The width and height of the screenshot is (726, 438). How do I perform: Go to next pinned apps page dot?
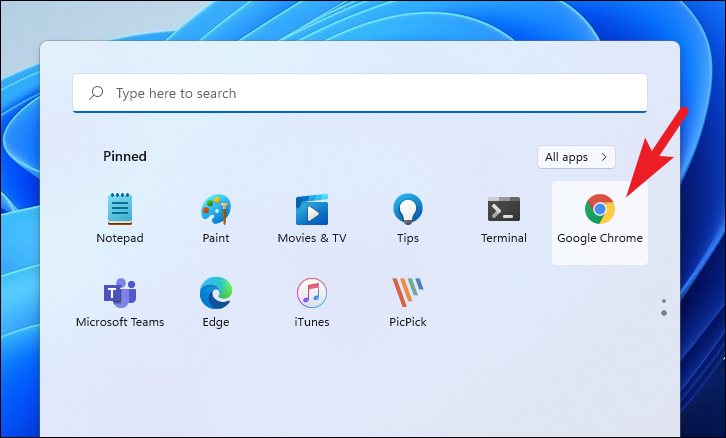pyautogui.click(x=664, y=313)
